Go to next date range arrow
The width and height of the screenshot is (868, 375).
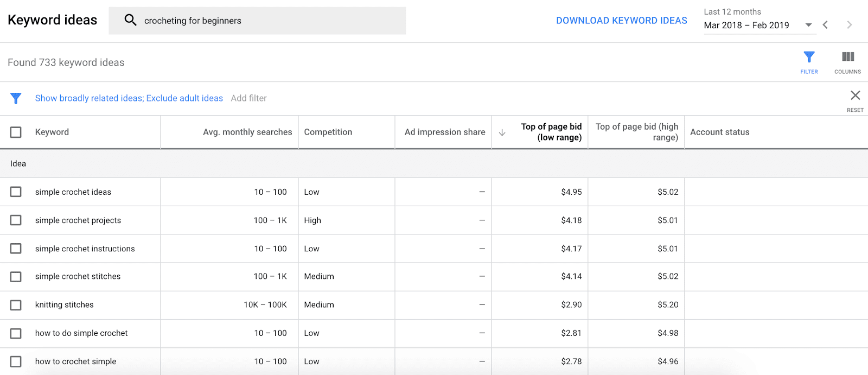point(849,25)
